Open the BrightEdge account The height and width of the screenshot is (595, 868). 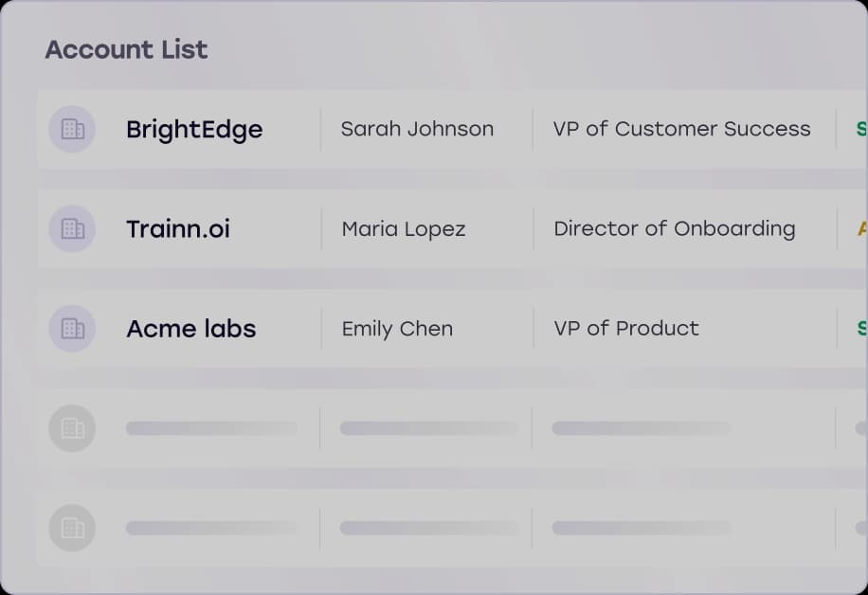[193, 130]
